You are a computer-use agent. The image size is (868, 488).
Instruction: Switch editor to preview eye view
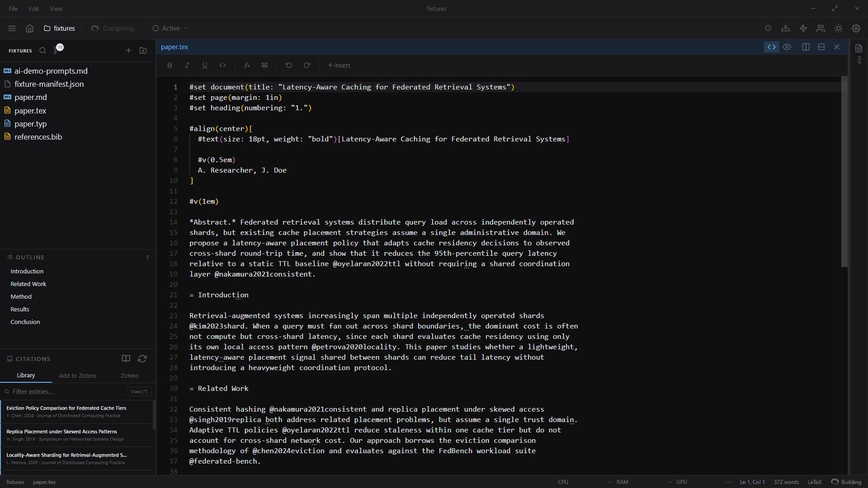coord(787,47)
